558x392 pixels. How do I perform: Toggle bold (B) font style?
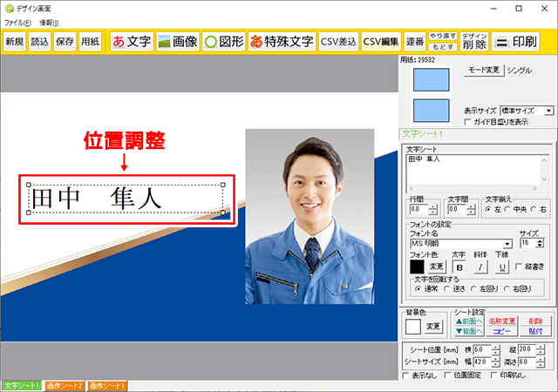pos(459,266)
